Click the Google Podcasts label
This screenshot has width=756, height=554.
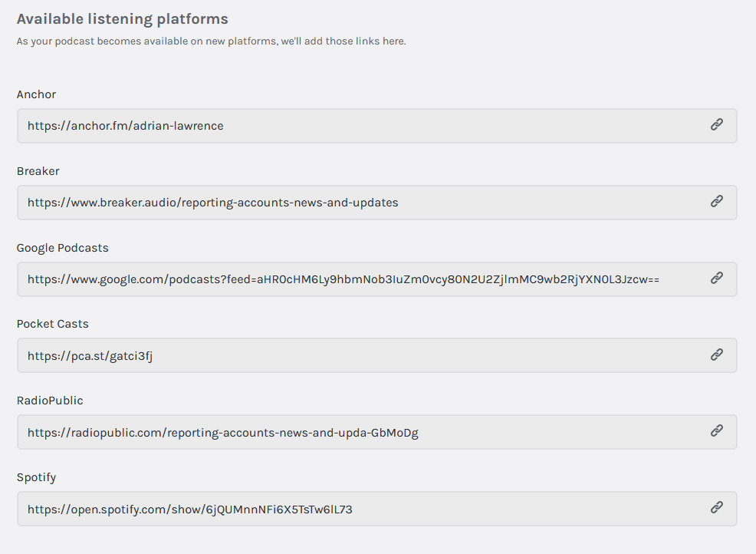click(63, 248)
